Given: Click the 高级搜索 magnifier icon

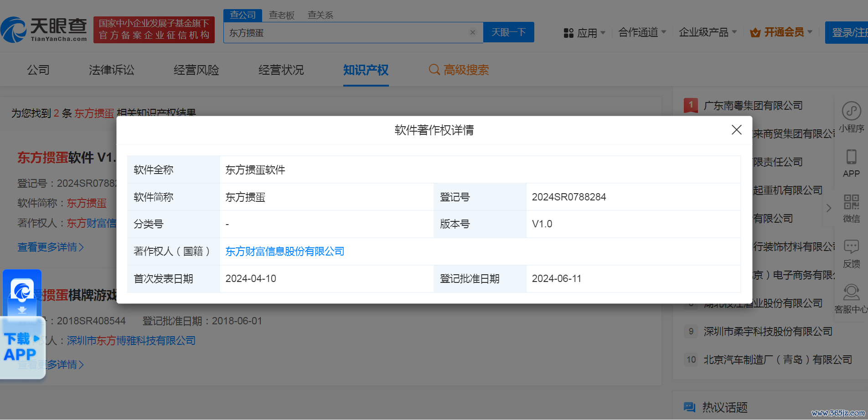Looking at the screenshot, I should (x=434, y=70).
